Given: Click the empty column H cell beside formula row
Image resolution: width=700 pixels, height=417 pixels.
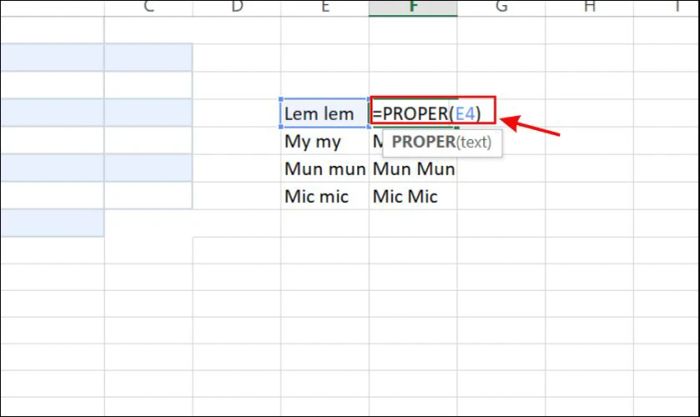Looking at the screenshot, I should coord(589,114).
